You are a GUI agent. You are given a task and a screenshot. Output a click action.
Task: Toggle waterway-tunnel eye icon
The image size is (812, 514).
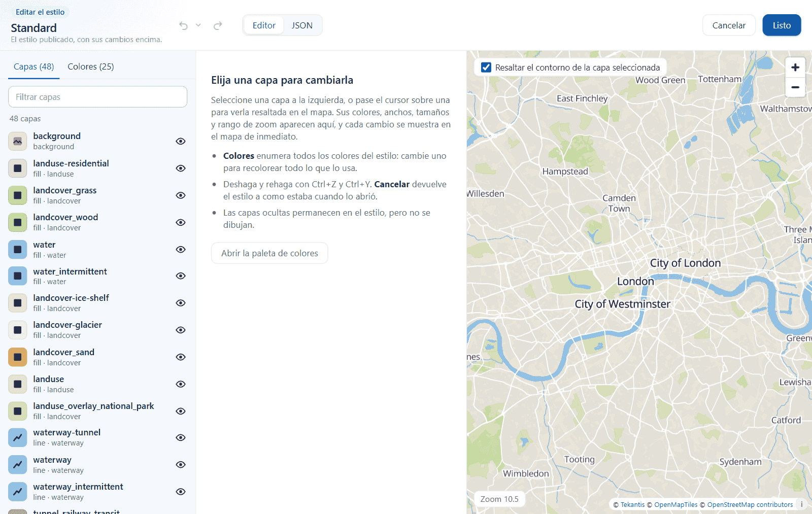(181, 437)
